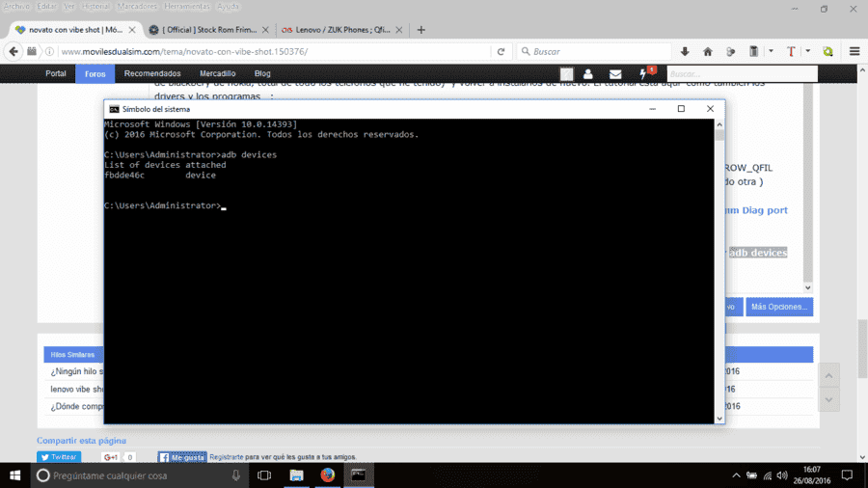Open dropdown arrow beside clipboard icon
The image size is (868, 488).
click(x=771, y=51)
